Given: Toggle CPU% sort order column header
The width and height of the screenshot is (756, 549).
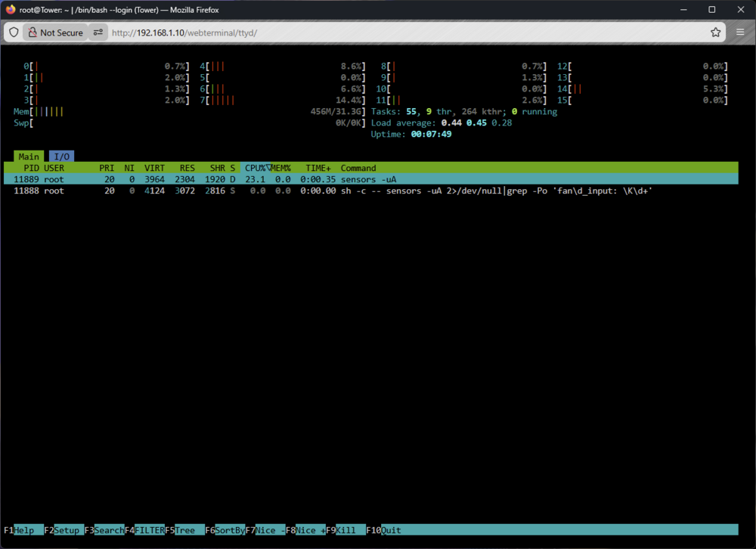Looking at the screenshot, I should click(x=256, y=168).
